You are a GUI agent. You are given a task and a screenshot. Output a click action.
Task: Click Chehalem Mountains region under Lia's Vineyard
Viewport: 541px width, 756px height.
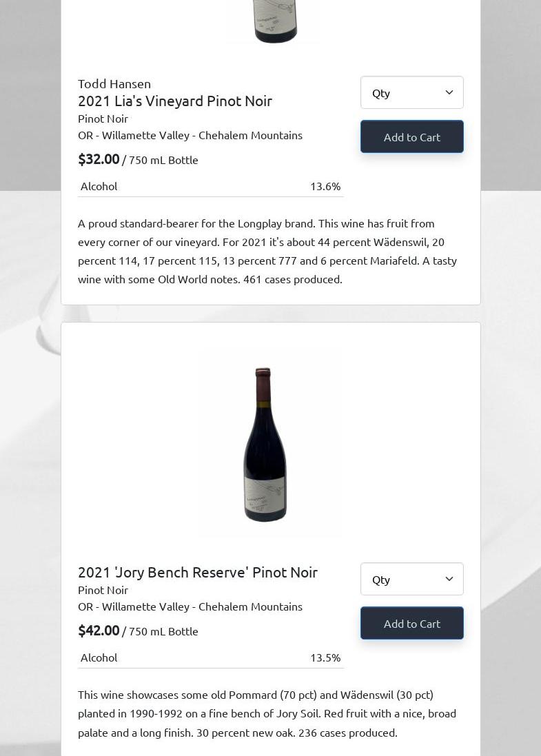click(x=250, y=135)
